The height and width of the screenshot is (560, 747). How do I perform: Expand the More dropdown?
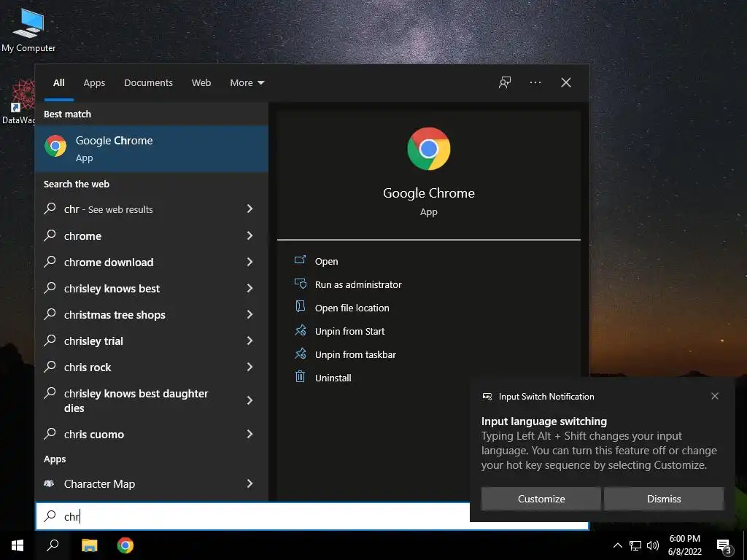click(x=247, y=82)
